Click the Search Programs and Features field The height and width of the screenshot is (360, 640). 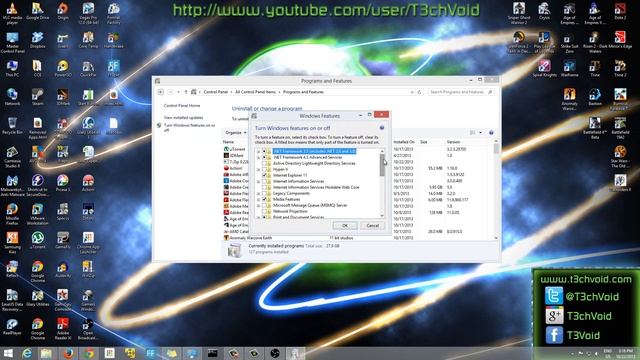[461, 92]
